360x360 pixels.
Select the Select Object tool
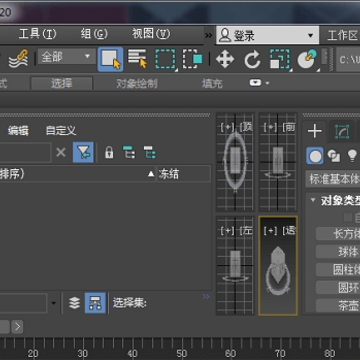tap(110, 59)
